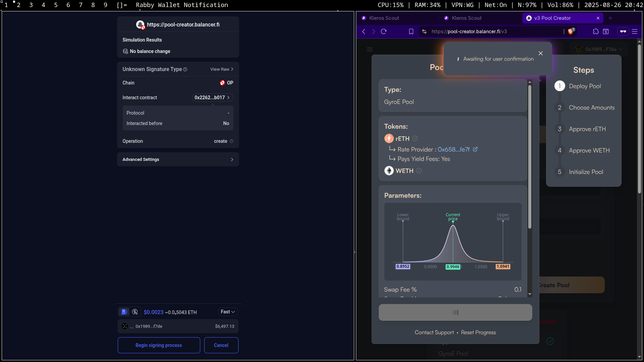Expand Advanced Settings in Rabby

(x=178, y=159)
